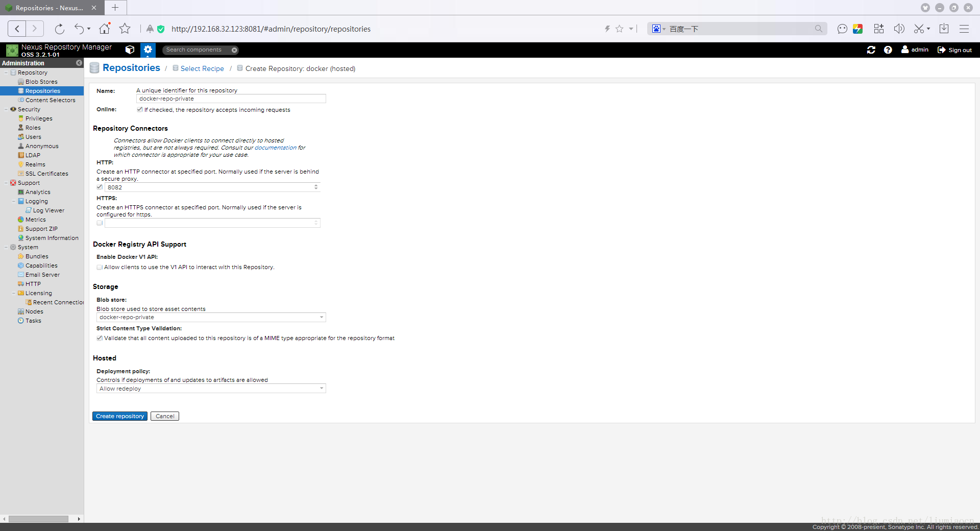Open the browser download icon
This screenshot has height=531, width=980.
[944, 29]
